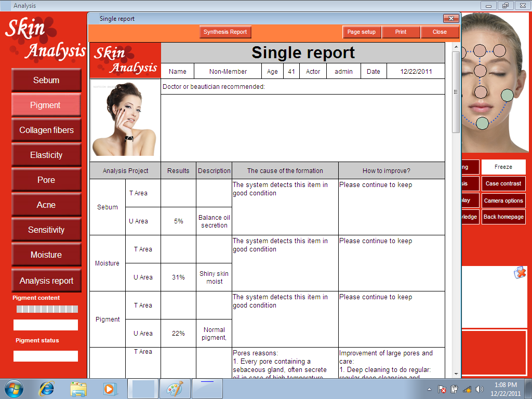Show hidden system tray icons
Screen dimensions: 532x399
pos(430,389)
